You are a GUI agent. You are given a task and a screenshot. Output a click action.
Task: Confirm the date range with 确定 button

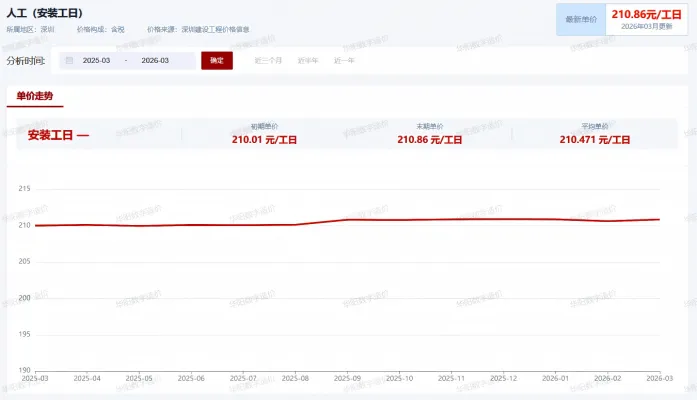point(217,60)
